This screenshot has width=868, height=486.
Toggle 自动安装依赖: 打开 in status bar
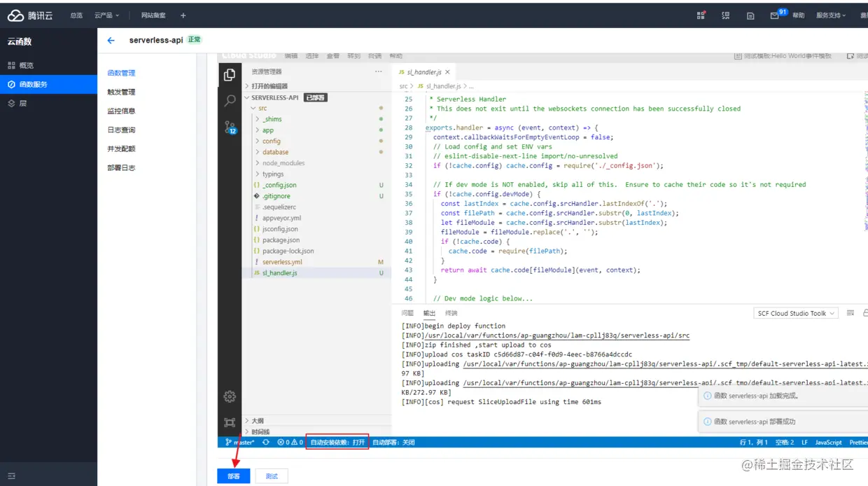(x=337, y=443)
